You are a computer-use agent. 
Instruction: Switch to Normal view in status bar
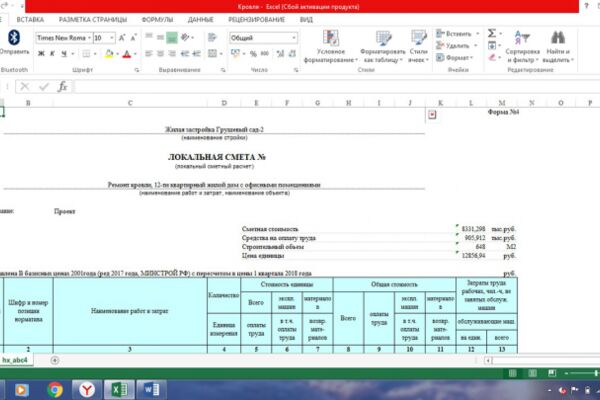tap(512, 373)
